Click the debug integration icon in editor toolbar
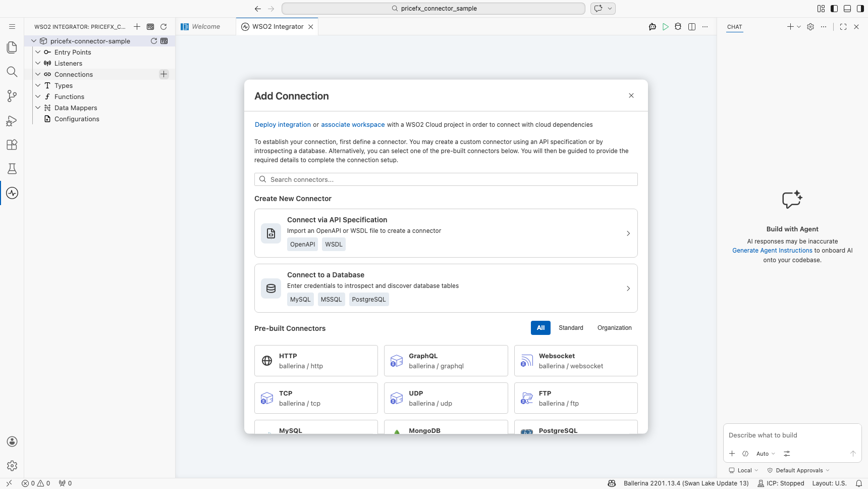This screenshot has width=868, height=489. [678, 27]
